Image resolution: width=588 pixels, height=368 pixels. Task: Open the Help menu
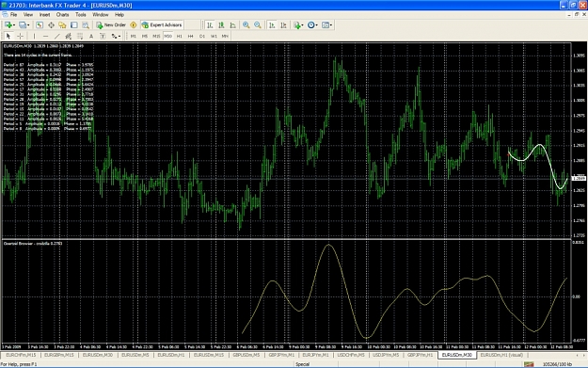click(119, 15)
